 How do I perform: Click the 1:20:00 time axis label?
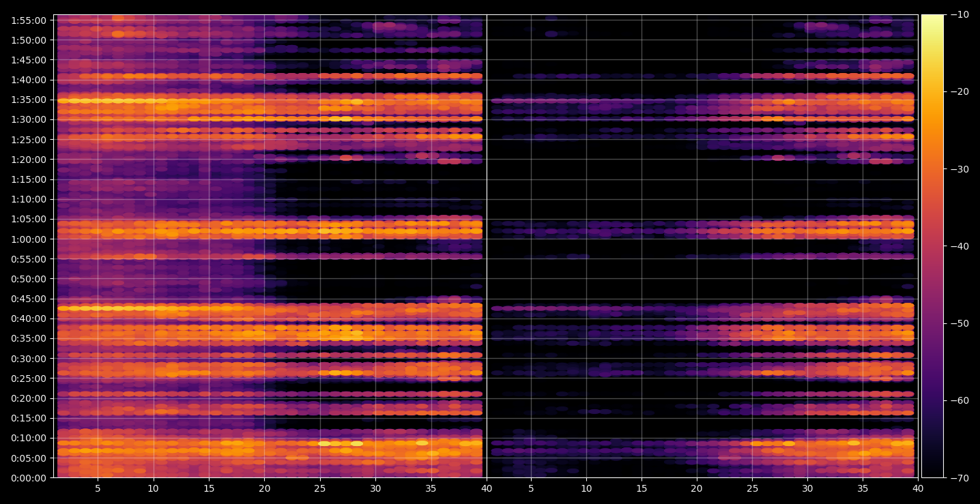click(29, 160)
